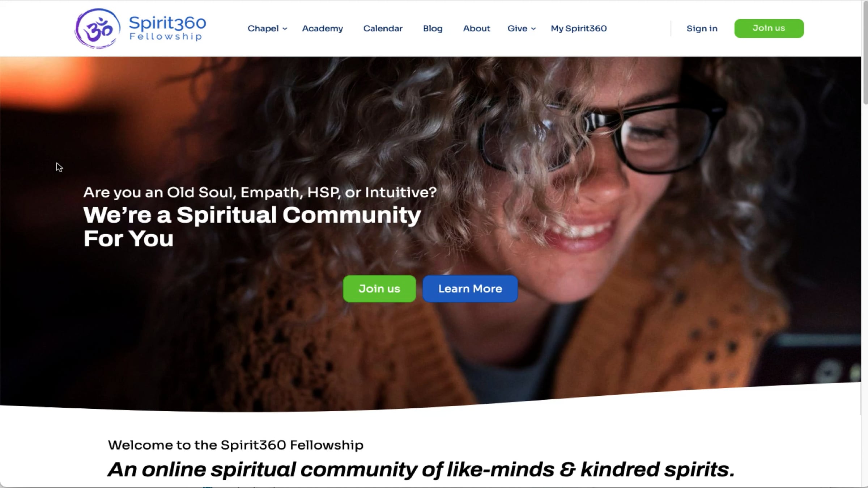Open the Give menu item

pos(517,28)
